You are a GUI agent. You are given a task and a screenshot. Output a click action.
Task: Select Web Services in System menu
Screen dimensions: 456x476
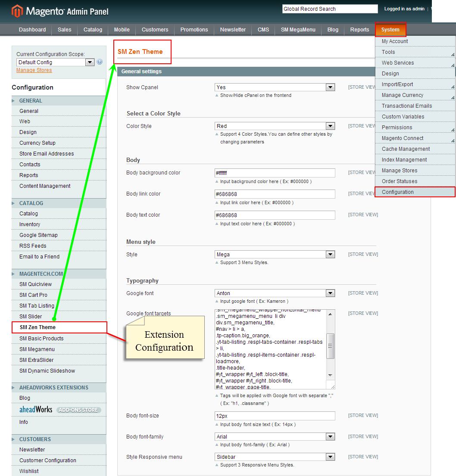click(x=415, y=63)
